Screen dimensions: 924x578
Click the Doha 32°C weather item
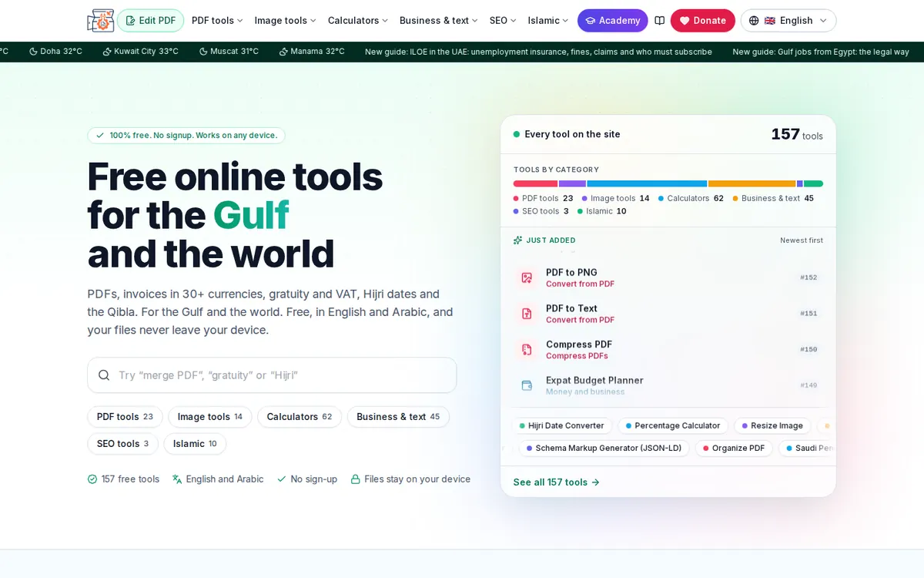55,52
